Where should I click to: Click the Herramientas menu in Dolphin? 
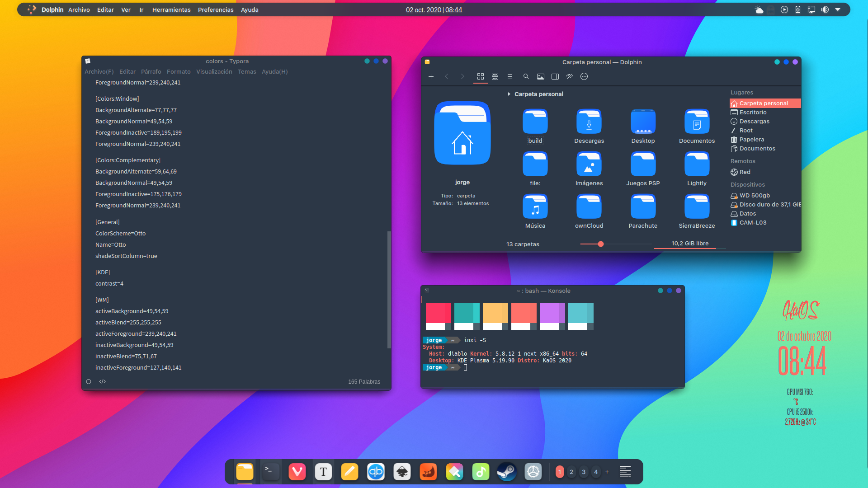170,9
